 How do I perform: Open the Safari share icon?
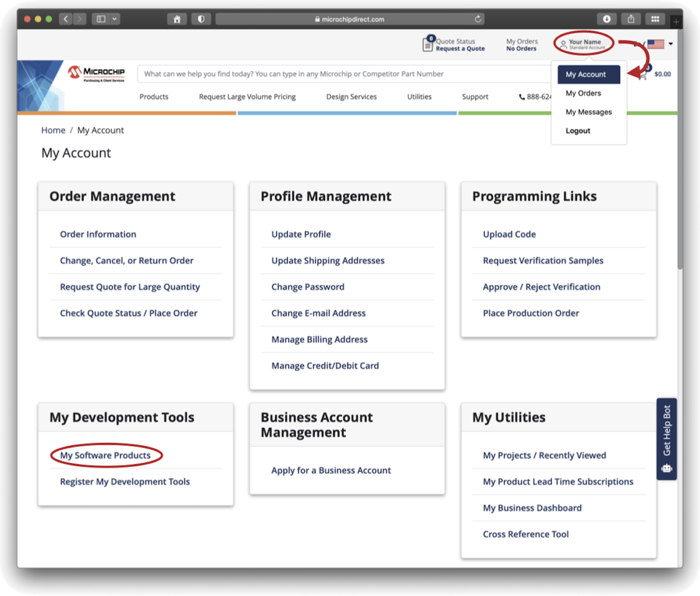point(631,19)
